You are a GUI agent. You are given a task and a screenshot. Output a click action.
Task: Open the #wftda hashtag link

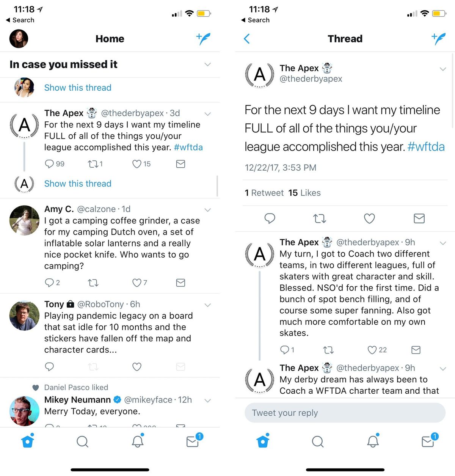click(x=426, y=147)
